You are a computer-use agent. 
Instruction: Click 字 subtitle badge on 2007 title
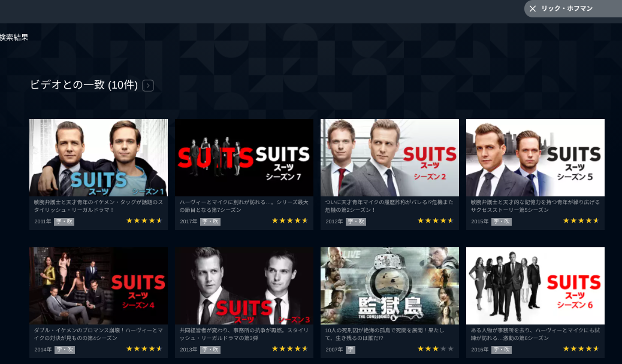point(351,350)
